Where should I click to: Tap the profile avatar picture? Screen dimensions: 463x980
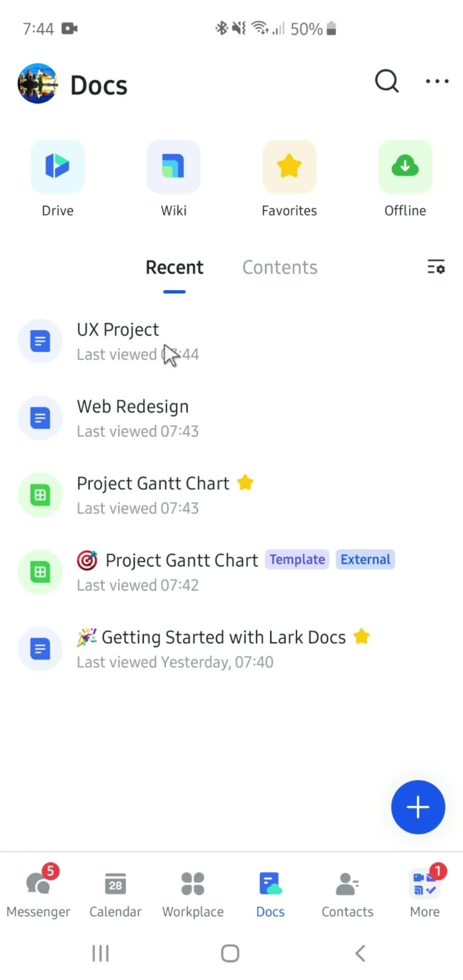pyautogui.click(x=38, y=83)
